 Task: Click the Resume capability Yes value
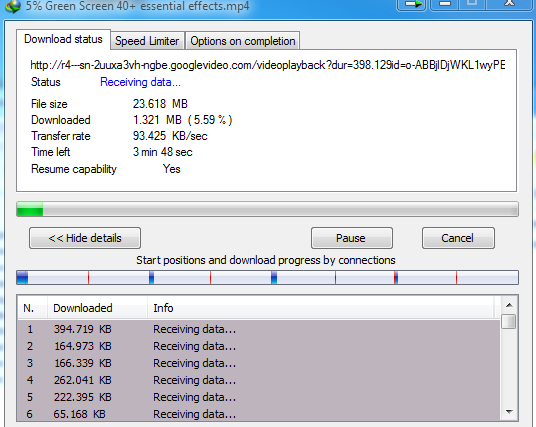[x=172, y=169]
